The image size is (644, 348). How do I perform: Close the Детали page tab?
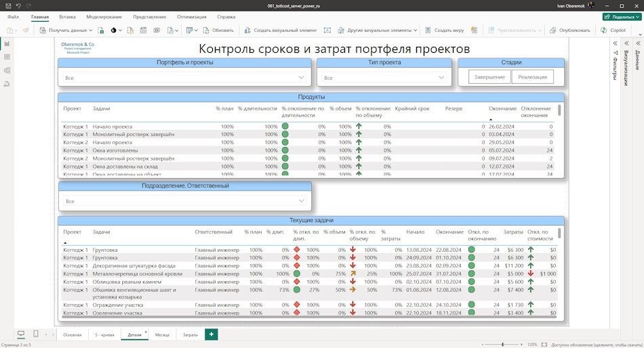[146, 332]
